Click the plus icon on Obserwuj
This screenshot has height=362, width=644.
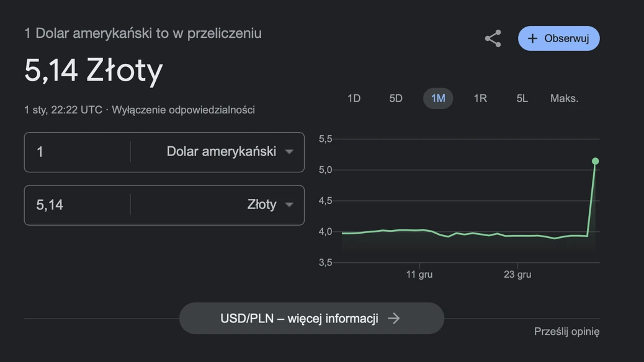(x=532, y=38)
